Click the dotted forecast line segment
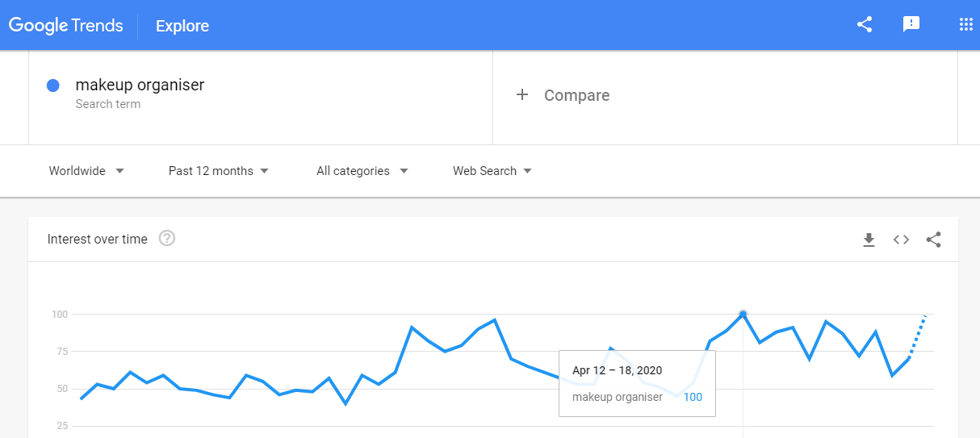980x438 pixels. (918, 336)
